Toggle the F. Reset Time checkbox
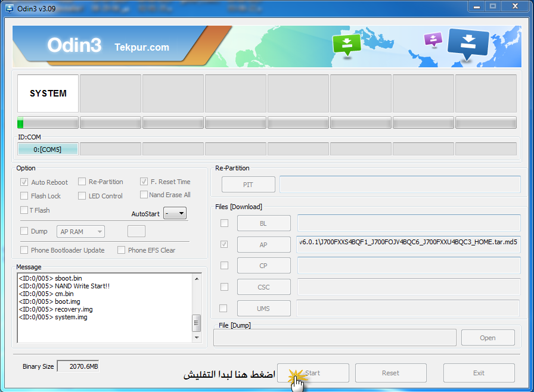 [x=144, y=182]
